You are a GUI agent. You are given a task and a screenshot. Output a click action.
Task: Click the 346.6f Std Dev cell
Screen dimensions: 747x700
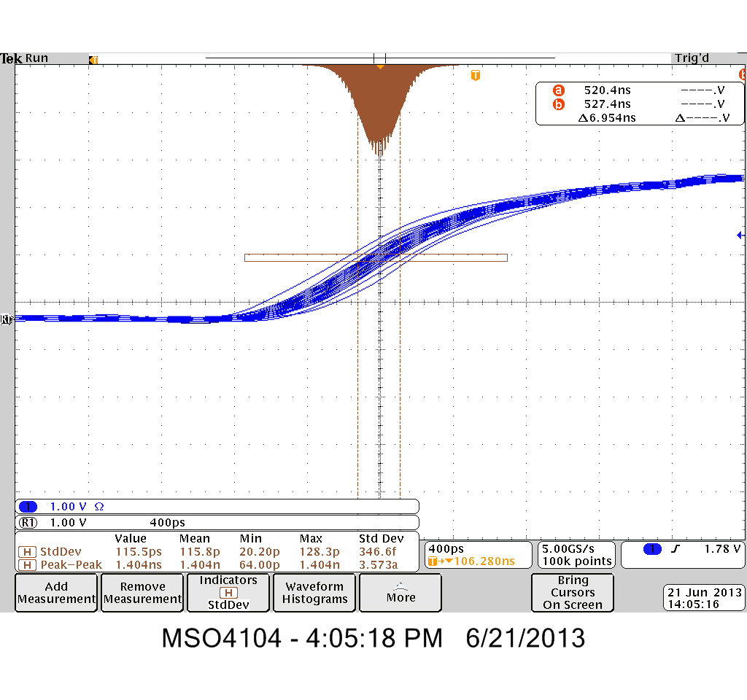pos(377,552)
